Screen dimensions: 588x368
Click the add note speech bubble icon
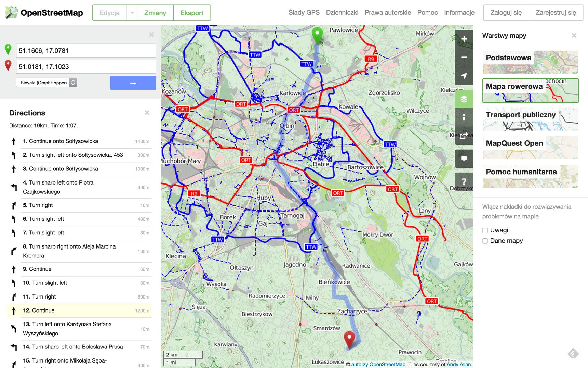[x=464, y=158]
